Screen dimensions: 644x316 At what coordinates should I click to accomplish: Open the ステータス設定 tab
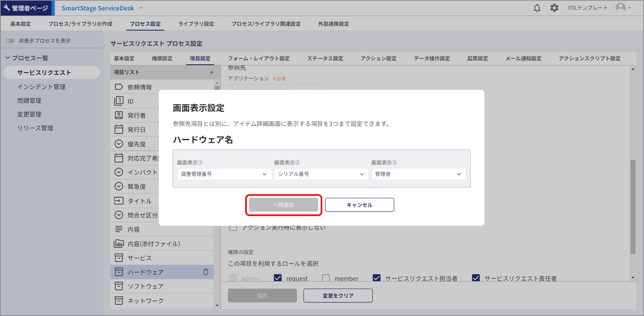click(325, 59)
